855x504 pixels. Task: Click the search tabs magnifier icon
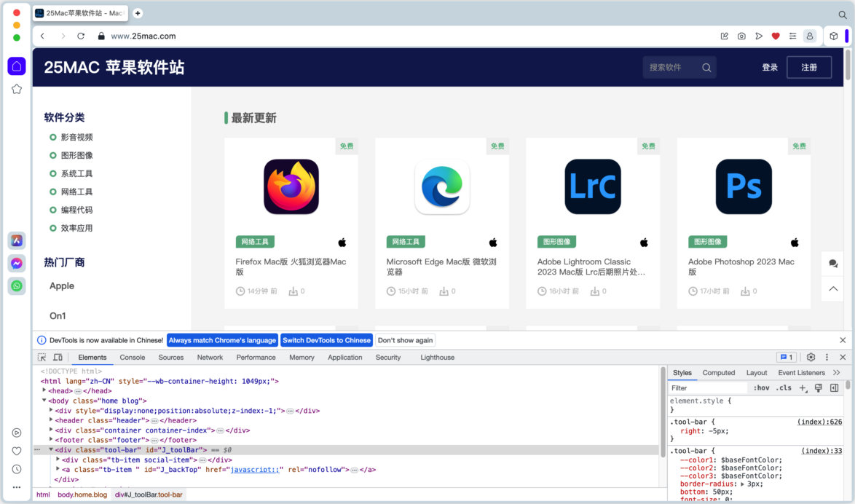pyautogui.click(x=843, y=15)
